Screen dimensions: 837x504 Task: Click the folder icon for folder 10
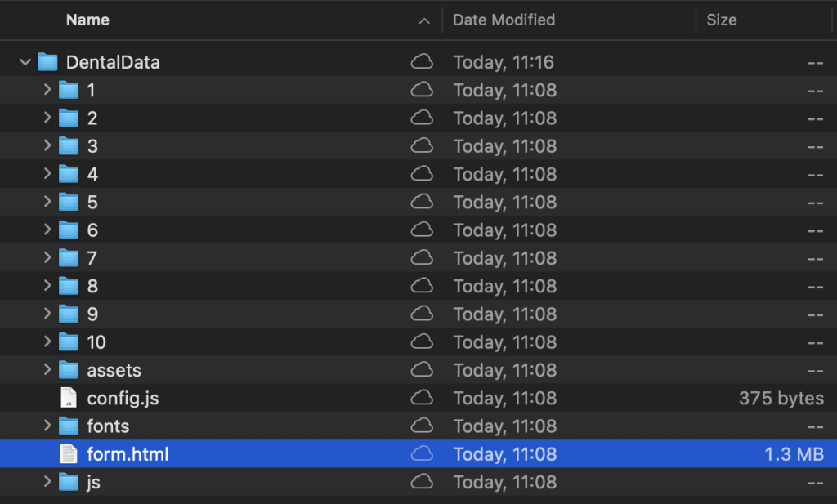pyautogui.click(x=69, y=342)
